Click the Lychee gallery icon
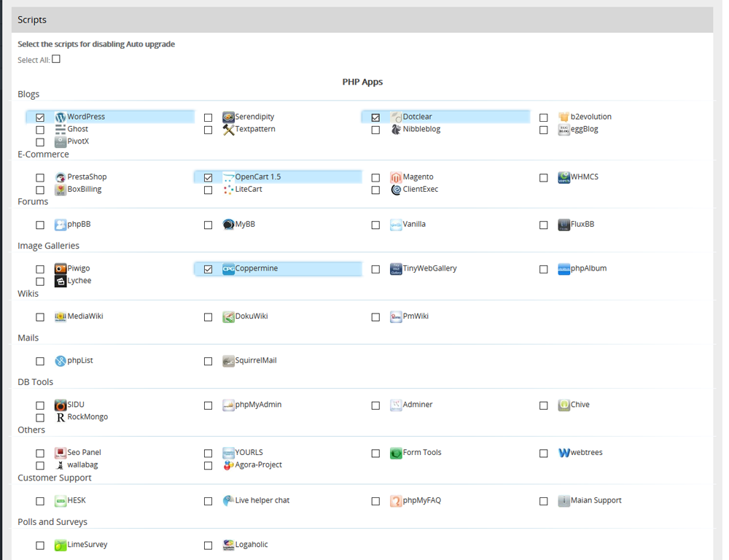Image resolution: width=729 pixels, height=560 pixels. (x=61, y=281)
